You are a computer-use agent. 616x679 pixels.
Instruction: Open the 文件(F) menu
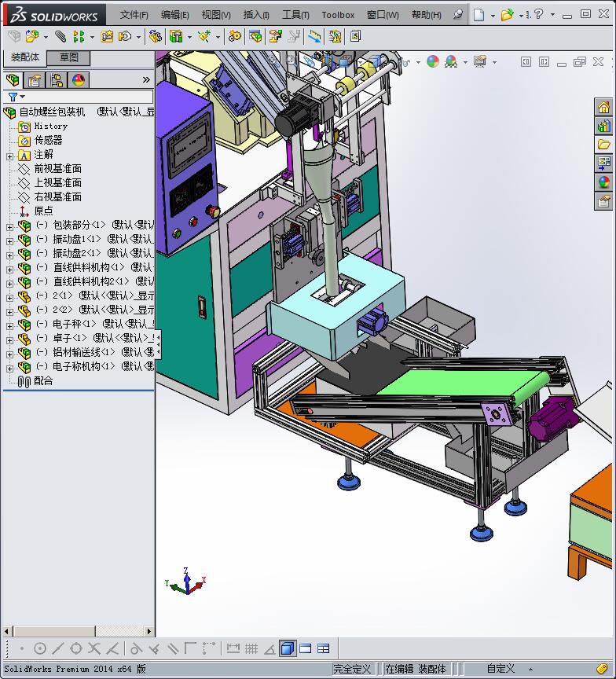coord(134,15)
